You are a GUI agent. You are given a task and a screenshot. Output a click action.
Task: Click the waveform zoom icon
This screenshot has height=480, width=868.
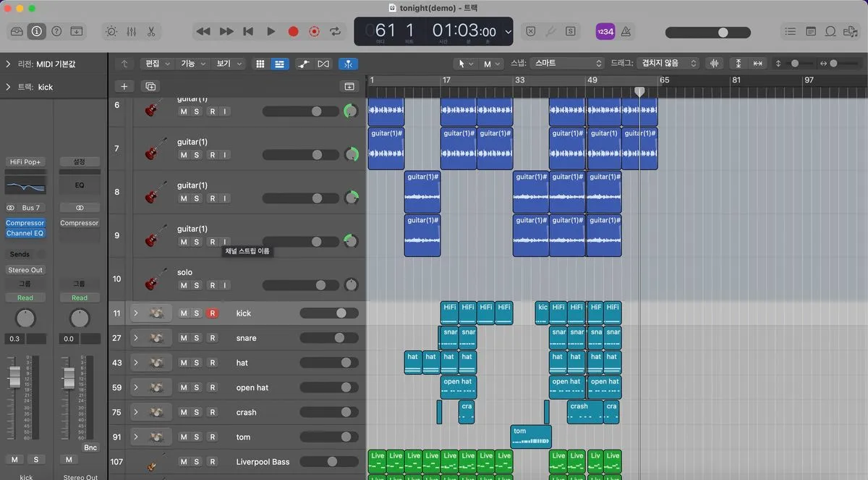pos(715,64)
